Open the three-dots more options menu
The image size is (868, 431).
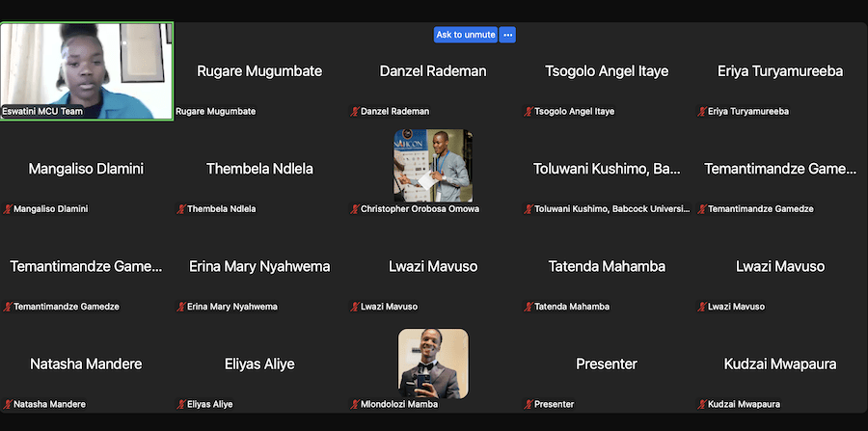click(x=507, y=35)
